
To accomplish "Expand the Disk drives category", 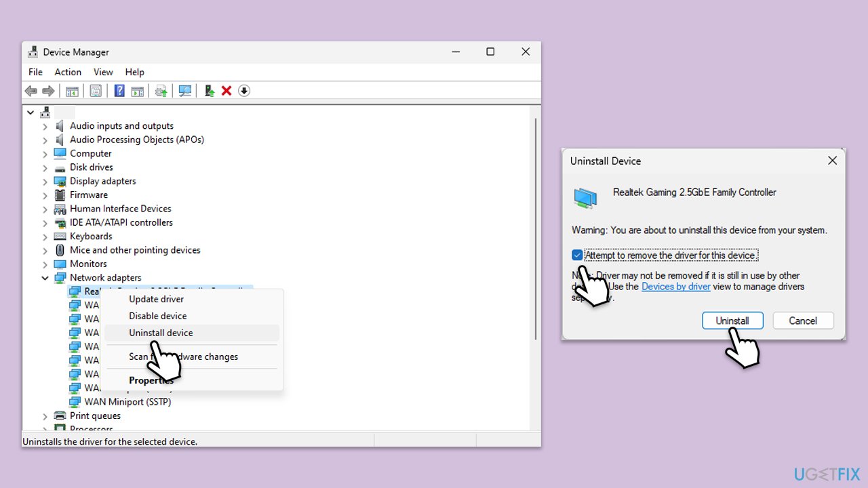I will pos(45,167).
